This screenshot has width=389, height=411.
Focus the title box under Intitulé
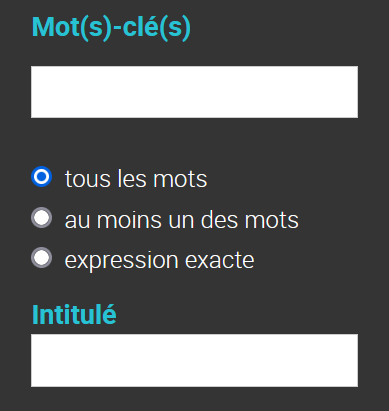point(194,360)
